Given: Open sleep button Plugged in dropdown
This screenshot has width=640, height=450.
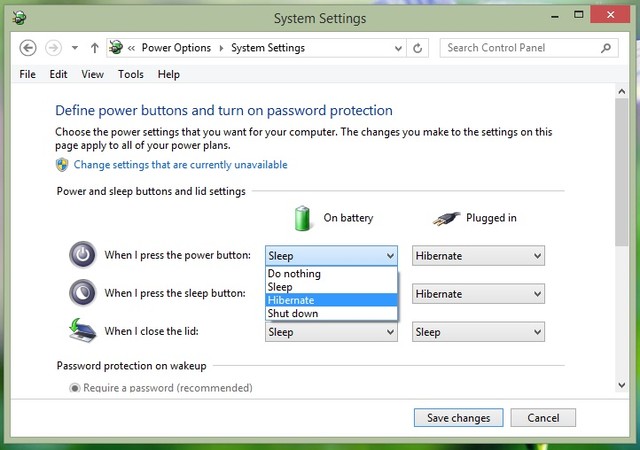Looking at the screenshot, I should (x=478, y=294).
